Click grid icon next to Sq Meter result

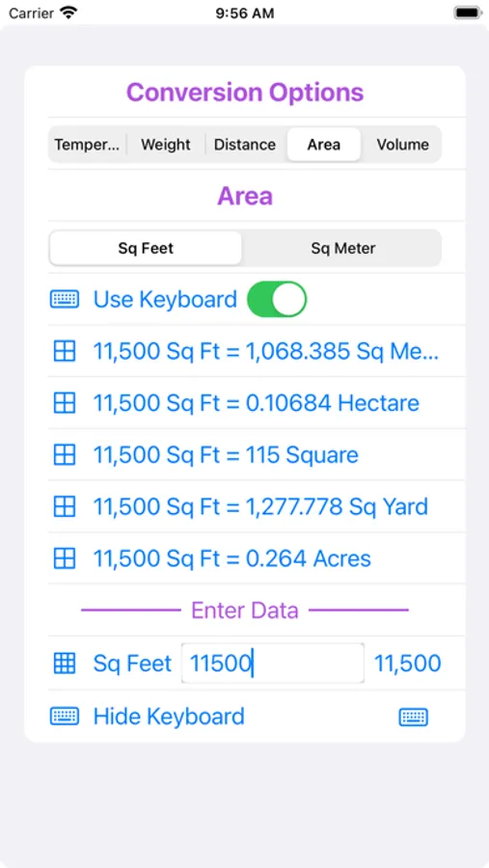coord(65,351)
